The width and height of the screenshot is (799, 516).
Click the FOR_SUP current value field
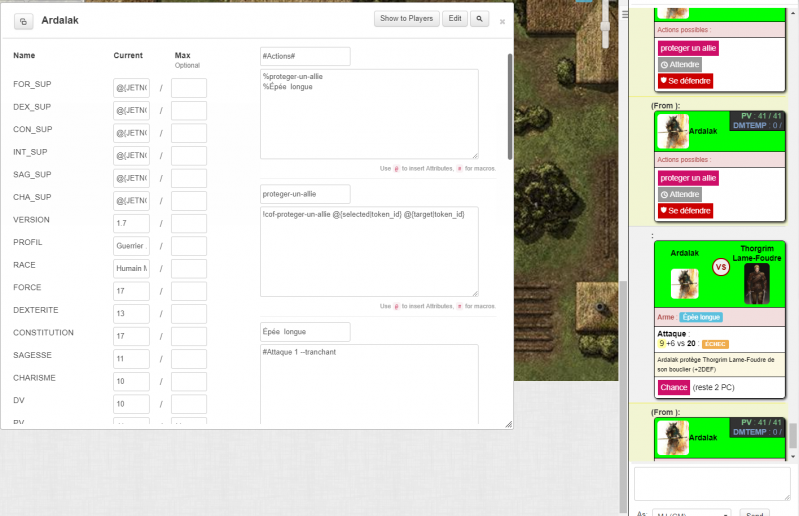[131, 88]
